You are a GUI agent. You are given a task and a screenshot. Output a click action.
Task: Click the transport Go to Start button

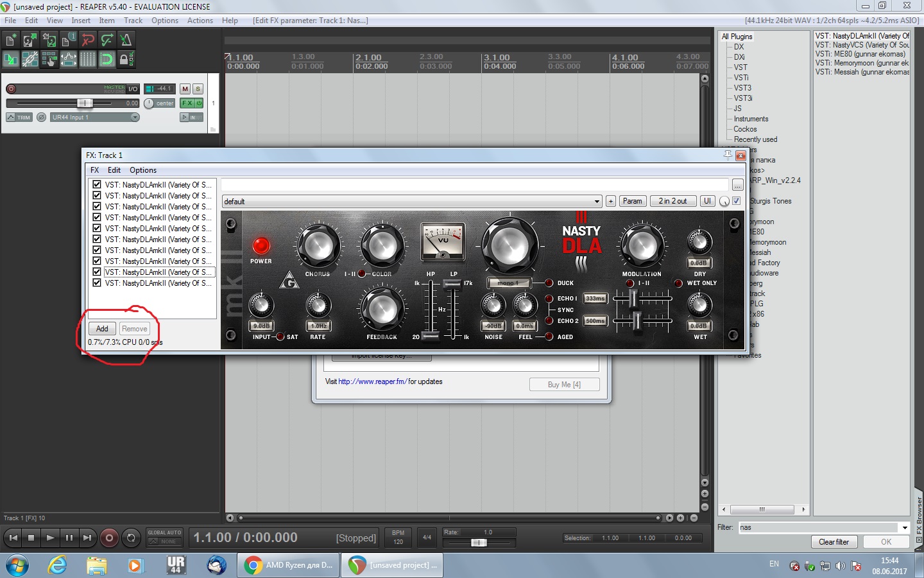coord(13,538)
